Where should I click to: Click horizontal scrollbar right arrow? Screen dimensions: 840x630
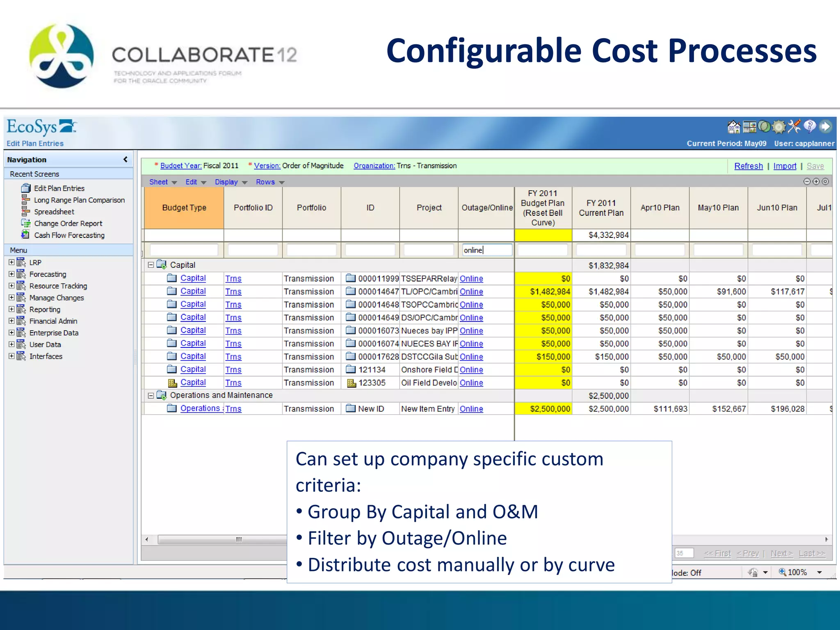826,539
